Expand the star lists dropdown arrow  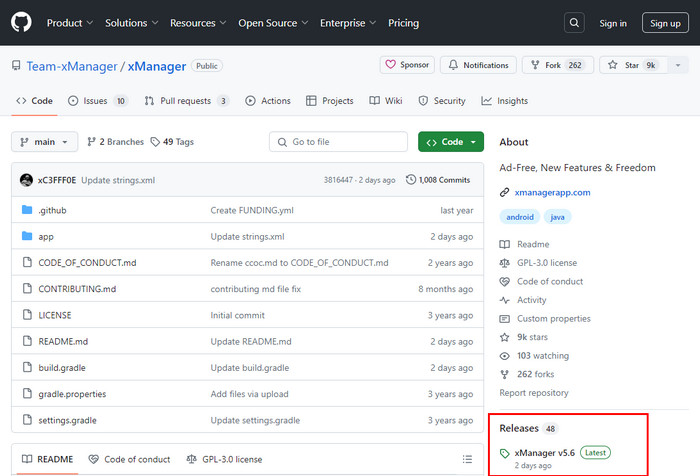click(678, 65)
